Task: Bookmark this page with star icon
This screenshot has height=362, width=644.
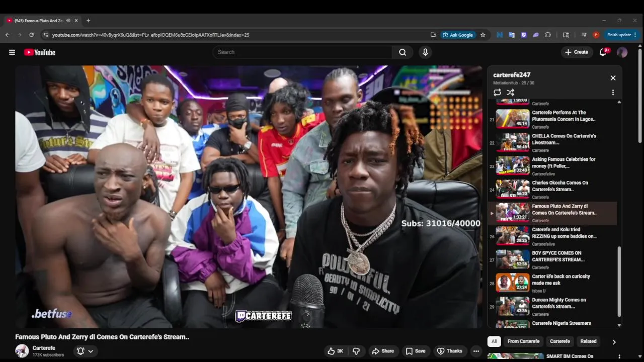Action: 483,35
